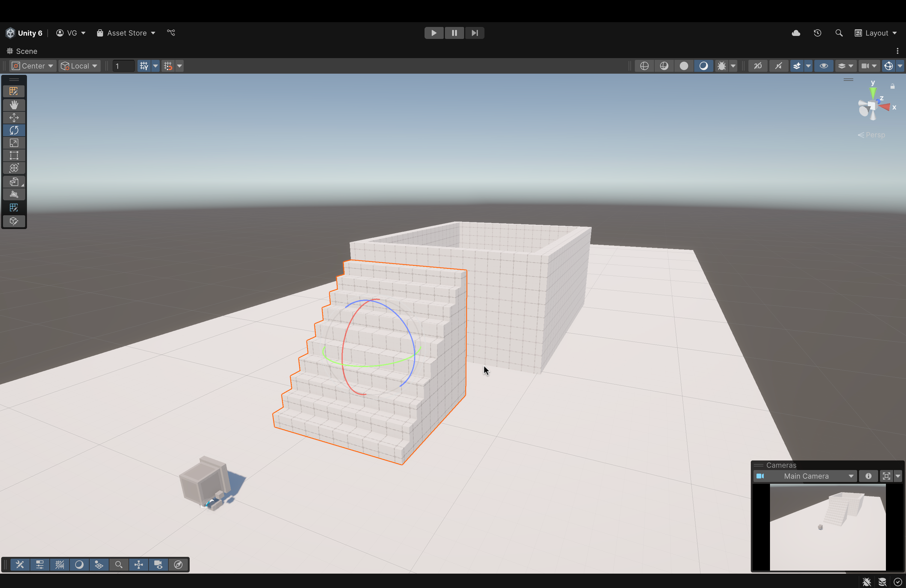Start Play mode
Viewport: 906px width, 588px height.
click(x=434, y=33)
